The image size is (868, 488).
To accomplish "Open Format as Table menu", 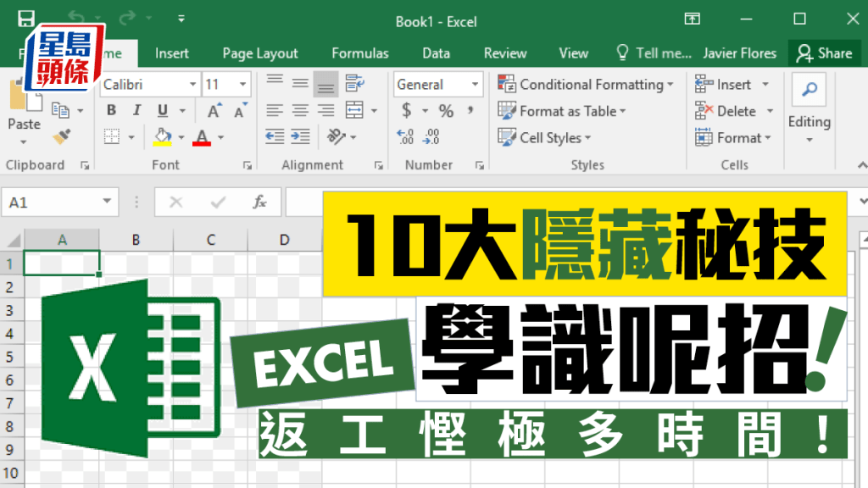I will [x=562, y=111].
